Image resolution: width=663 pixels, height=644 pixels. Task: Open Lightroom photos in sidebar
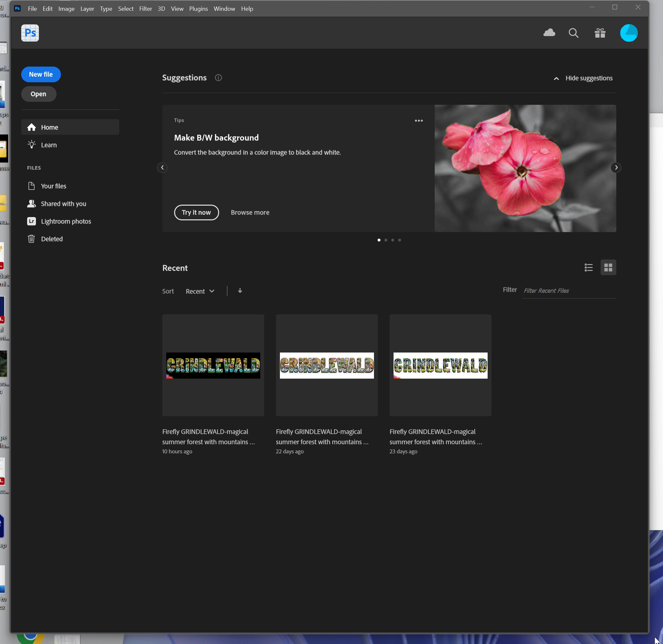coord(66,221)
